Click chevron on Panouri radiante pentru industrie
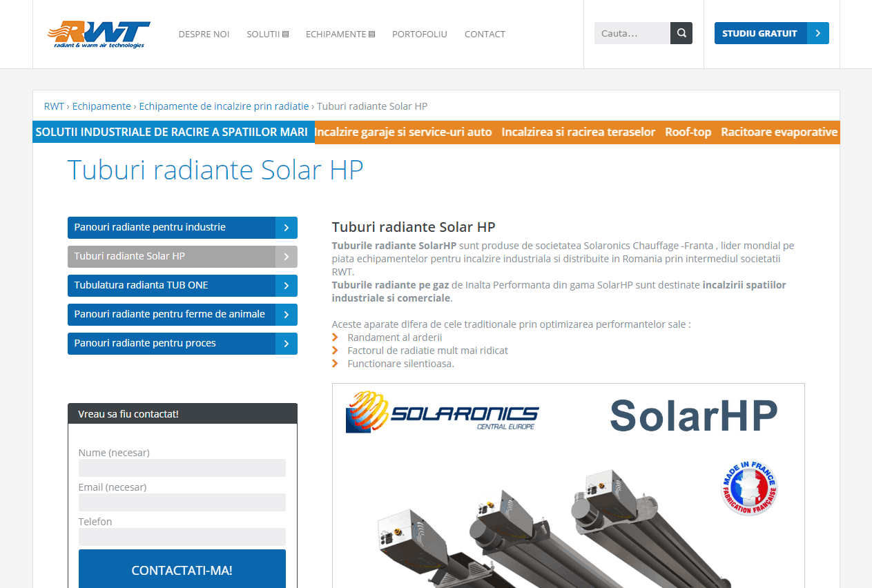This screenshot has width=872, height=588. click(x=287, y=228)
